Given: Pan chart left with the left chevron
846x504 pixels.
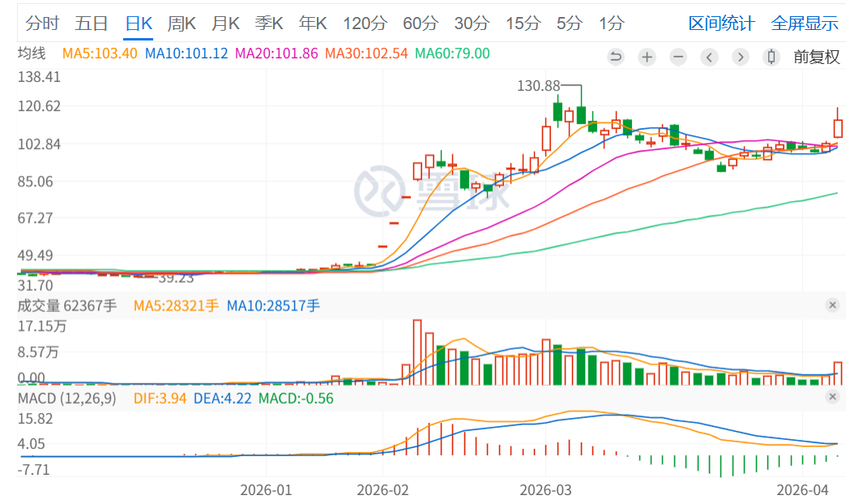Looking at the screenshot, I should pos(710,57).
